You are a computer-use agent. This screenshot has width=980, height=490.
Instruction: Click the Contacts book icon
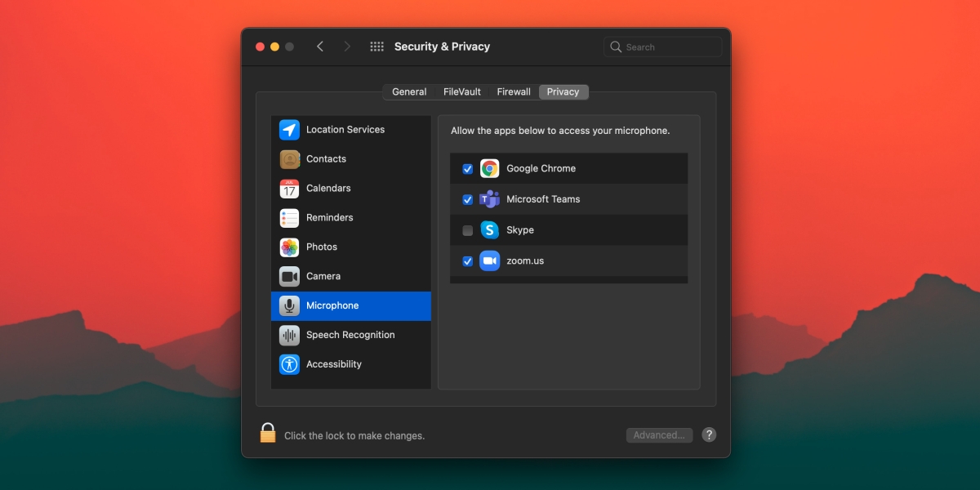289,159
